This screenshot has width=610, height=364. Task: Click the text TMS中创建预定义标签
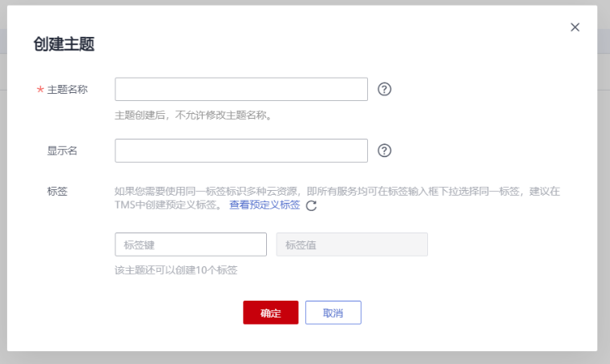[x=168, y=205]
